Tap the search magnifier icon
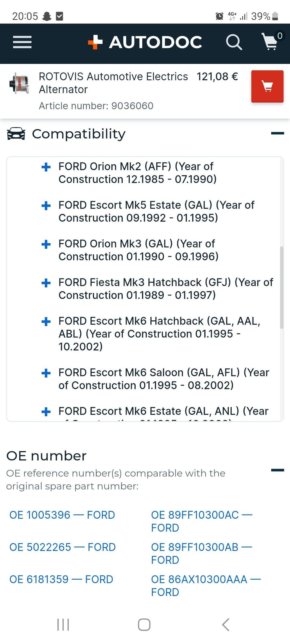 point(234,42)
